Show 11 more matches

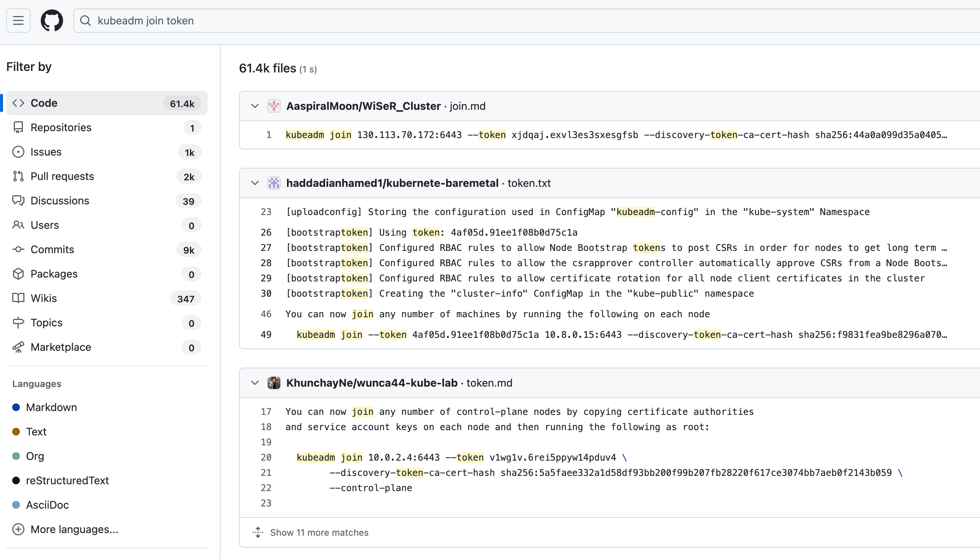coord(319,533)
